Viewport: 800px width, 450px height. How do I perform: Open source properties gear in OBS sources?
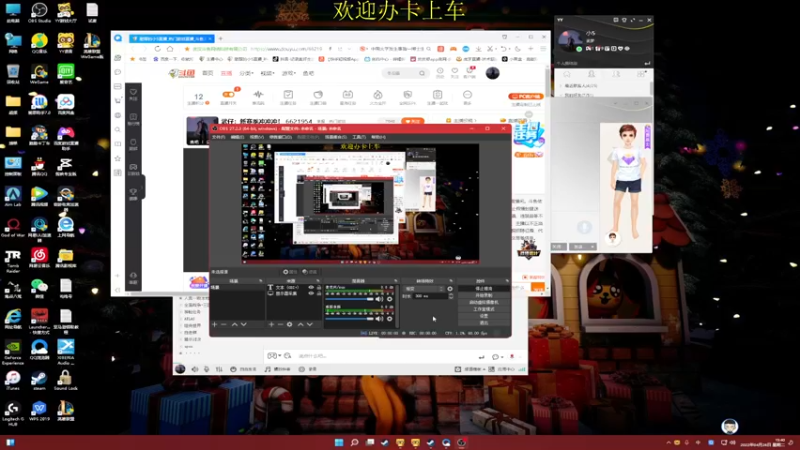(290, 324)
